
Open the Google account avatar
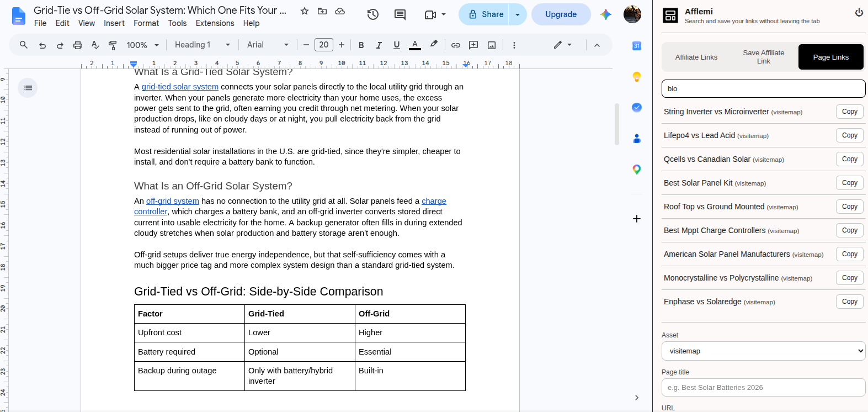(632, 14)
